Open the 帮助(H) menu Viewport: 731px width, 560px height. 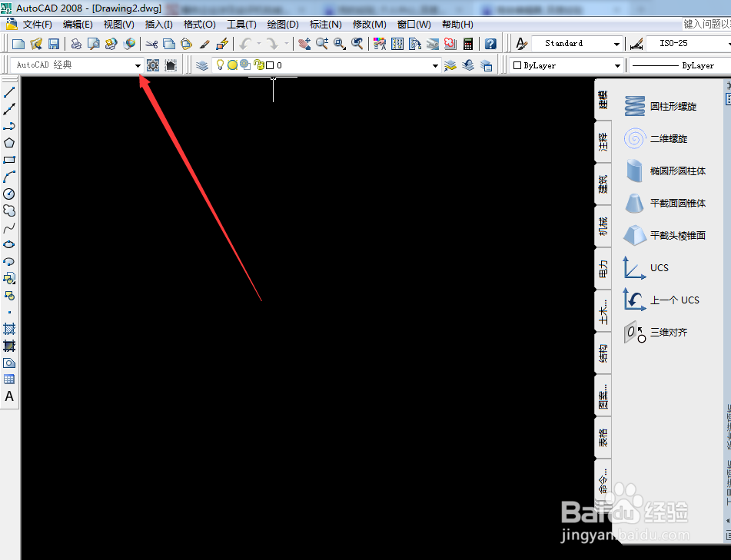coord(457,25)
